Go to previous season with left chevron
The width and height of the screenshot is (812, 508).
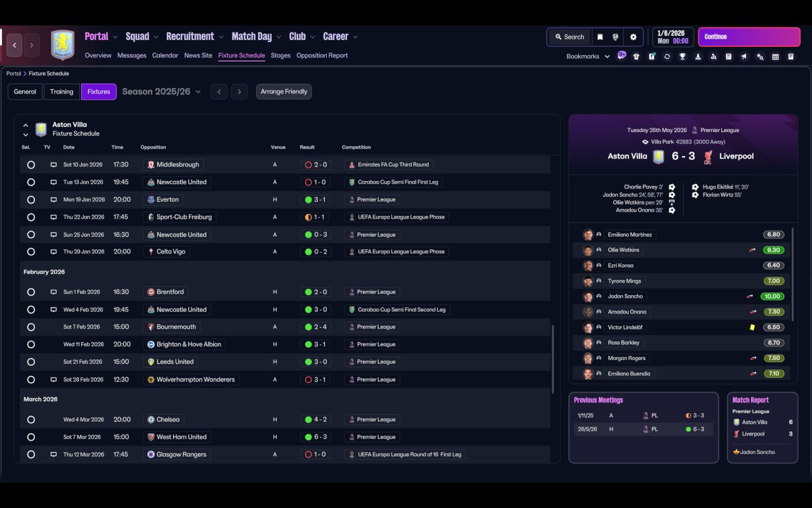pyautogui.click(x=219, y=91)
